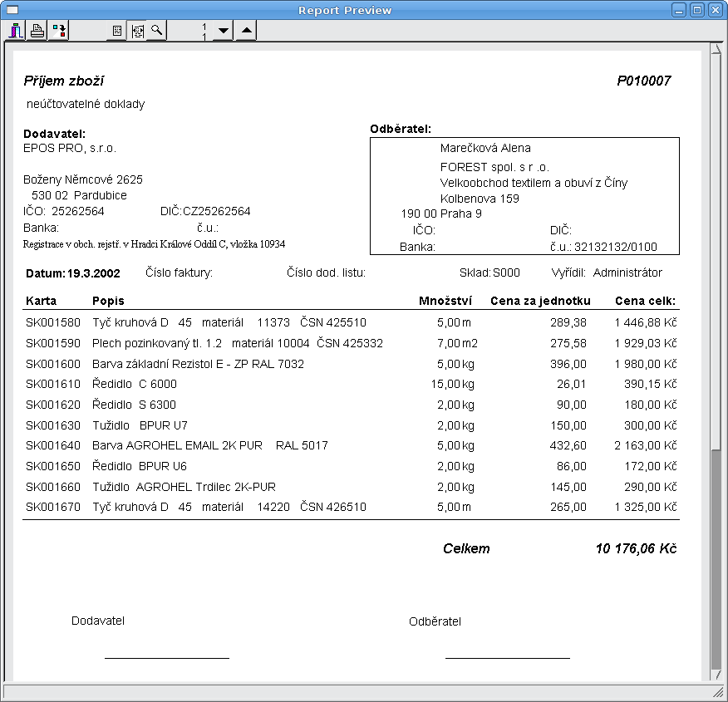Select the fit-to-page-width view icon
The height and width of the screenshot is (702, 728).
(136, 31)
